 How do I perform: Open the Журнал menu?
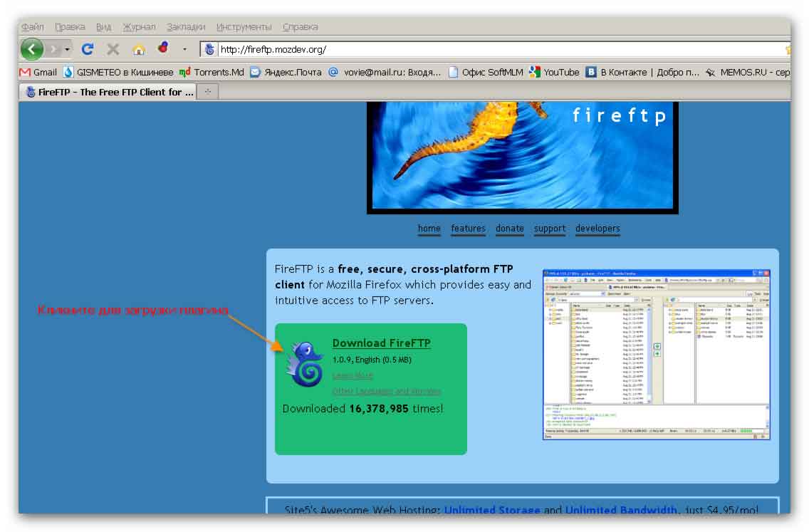click(x=139, y=27)
